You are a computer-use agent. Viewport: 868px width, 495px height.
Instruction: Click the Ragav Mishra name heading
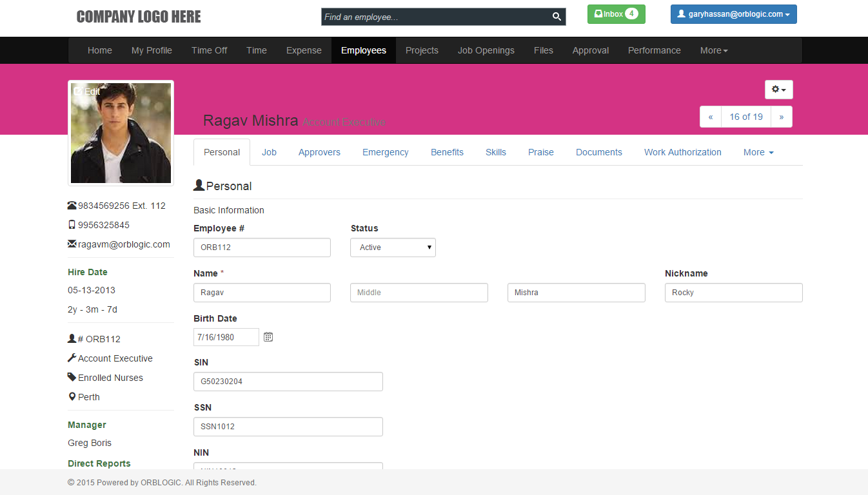coord(251,121)
